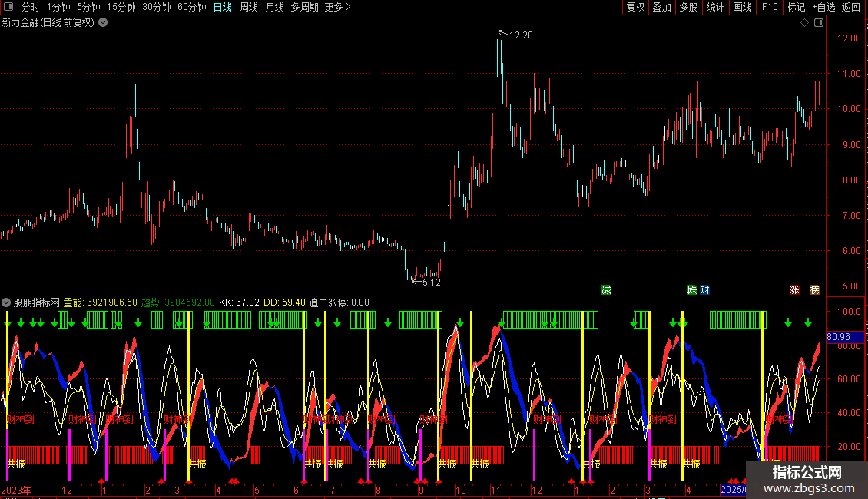Click the green 减 event marker
Image resolution: width=868 pixels, height=499 pixels.
point(607,290)
